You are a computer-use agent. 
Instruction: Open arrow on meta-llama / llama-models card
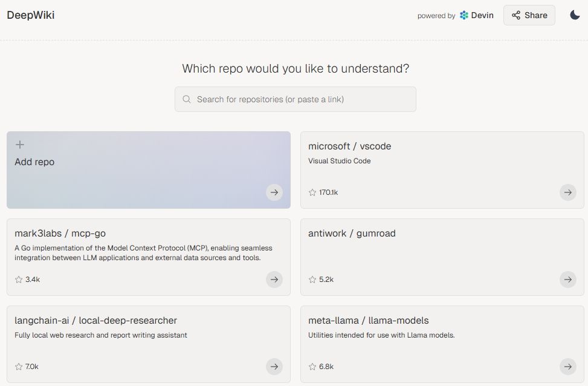pos(567,367)
